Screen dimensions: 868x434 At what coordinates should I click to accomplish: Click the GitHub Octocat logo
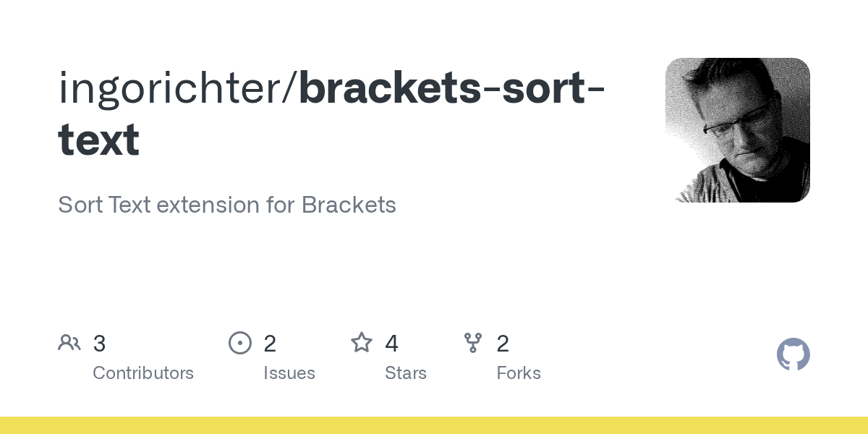[793, 354]
